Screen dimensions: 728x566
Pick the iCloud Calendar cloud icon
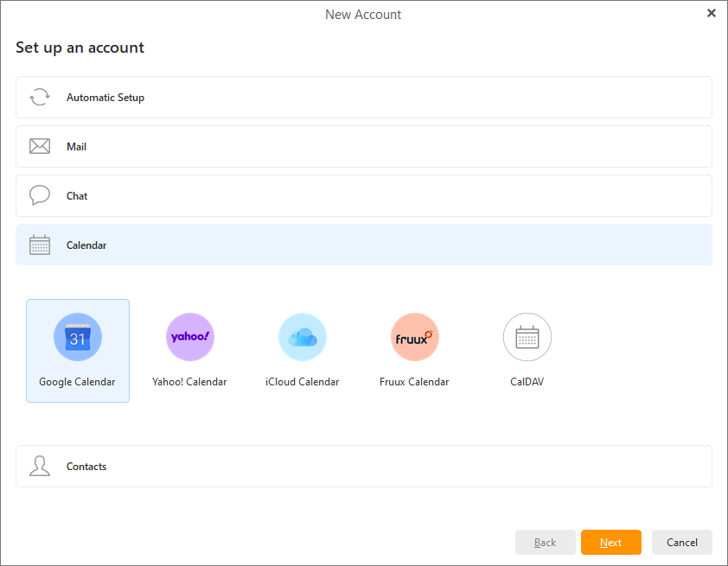(x=303, y=337)
